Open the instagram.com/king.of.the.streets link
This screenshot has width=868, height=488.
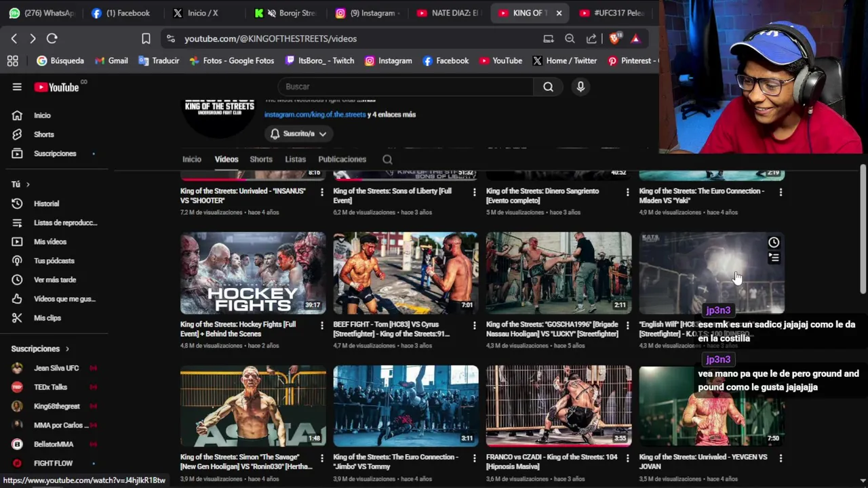[315, 115]
